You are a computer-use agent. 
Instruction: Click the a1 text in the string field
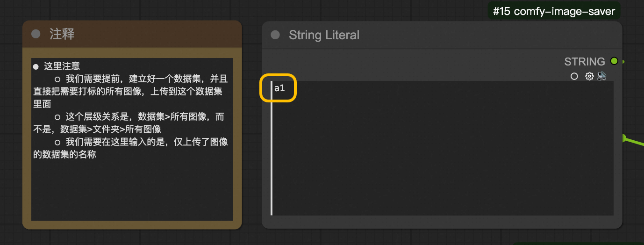(279, 88)
